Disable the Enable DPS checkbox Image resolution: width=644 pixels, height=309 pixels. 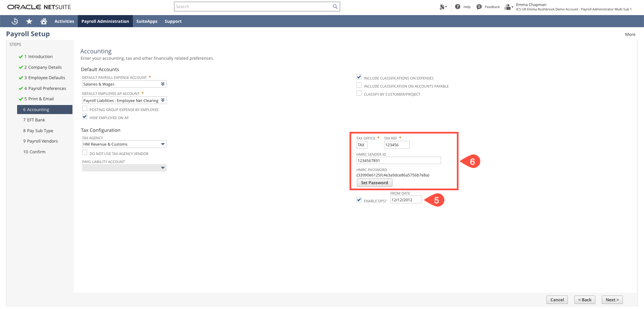(359, 200)
